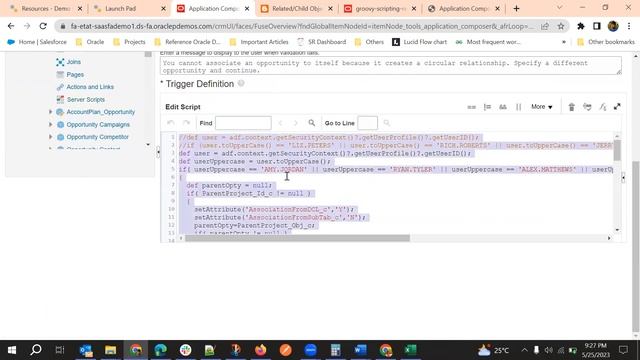The image size is (640, 360).
Task: Show more bookmarks overflow chevron
Action: pyautogui.click(x=564, y=42)
